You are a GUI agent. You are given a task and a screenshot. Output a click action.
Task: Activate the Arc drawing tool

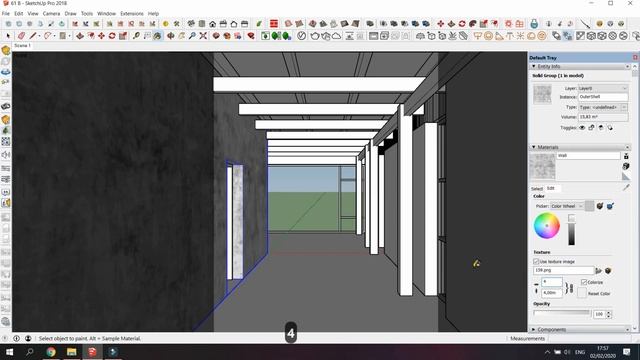47,36
